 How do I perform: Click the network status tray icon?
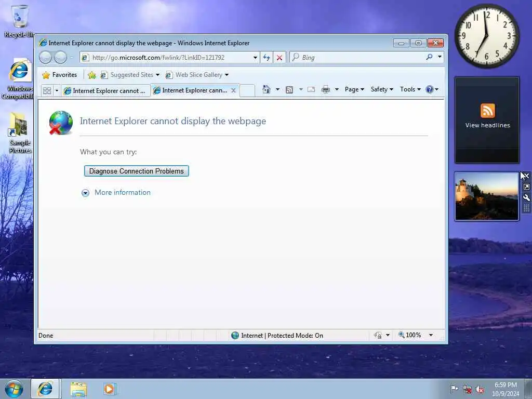click(x=467, y=390)
